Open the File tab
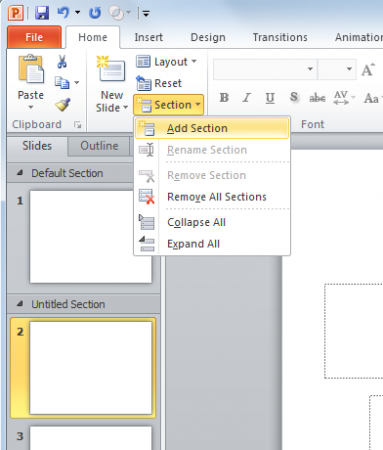 click(34, 37)
